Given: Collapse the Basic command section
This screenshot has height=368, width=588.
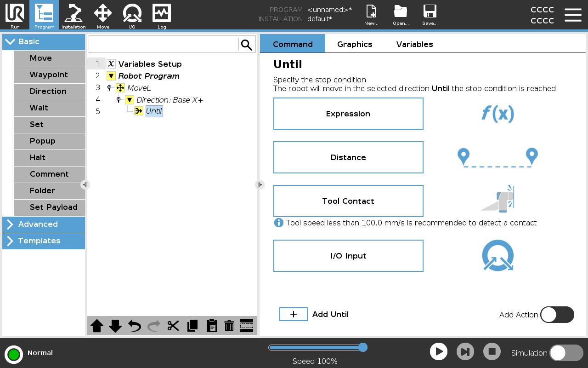Looking at the screenshot, I should click(44, 41).
